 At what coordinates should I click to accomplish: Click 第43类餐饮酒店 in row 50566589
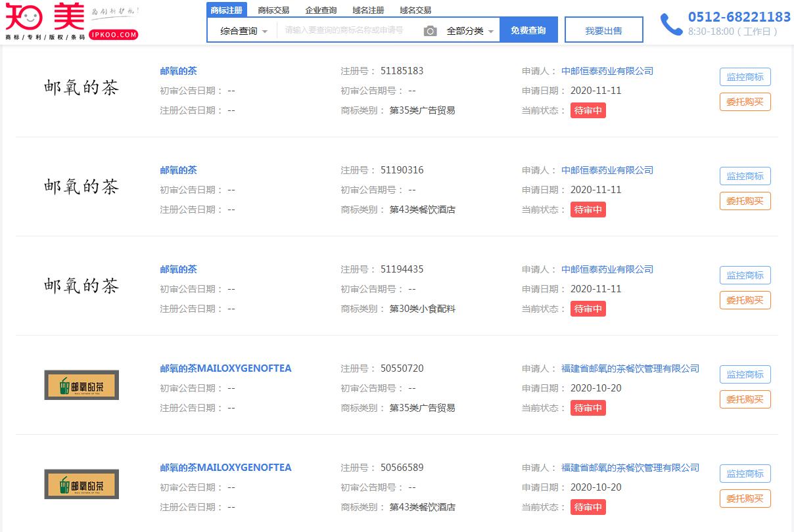423,507
